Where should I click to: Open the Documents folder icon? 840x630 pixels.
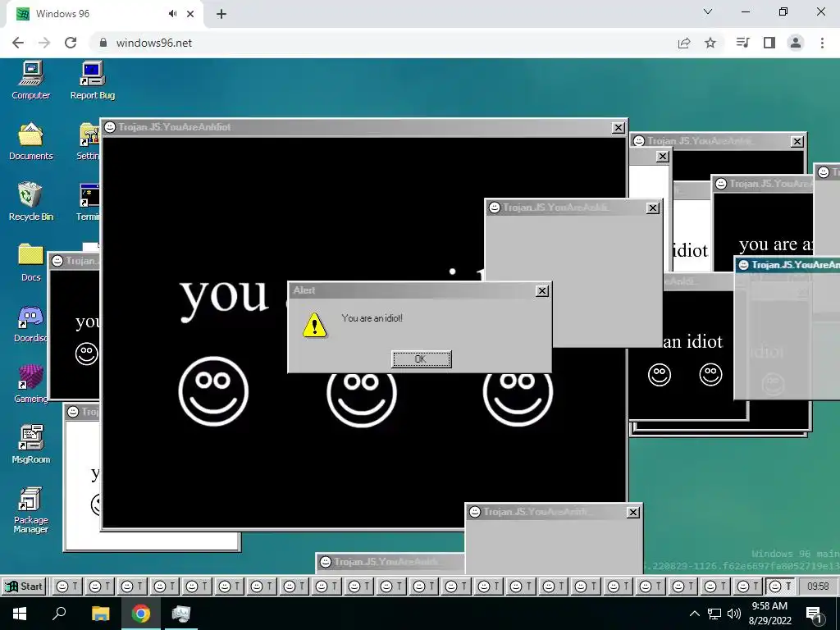point(31,141)
